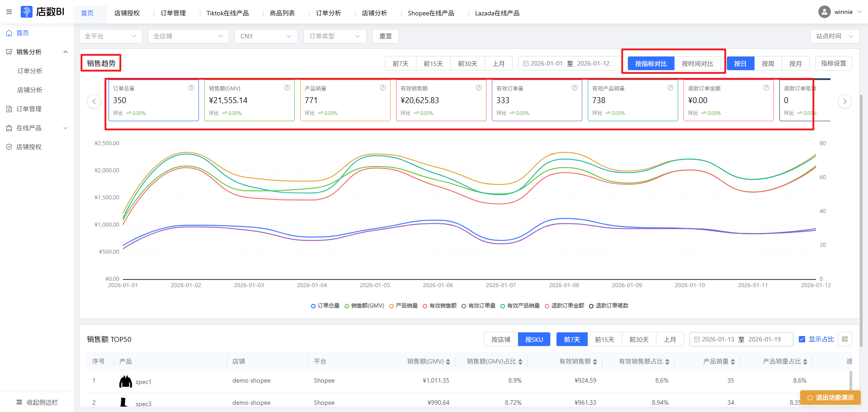
Task: Click the column layout icon beside 显示占比
Action: pyautogui.click(x=845, y=339)
